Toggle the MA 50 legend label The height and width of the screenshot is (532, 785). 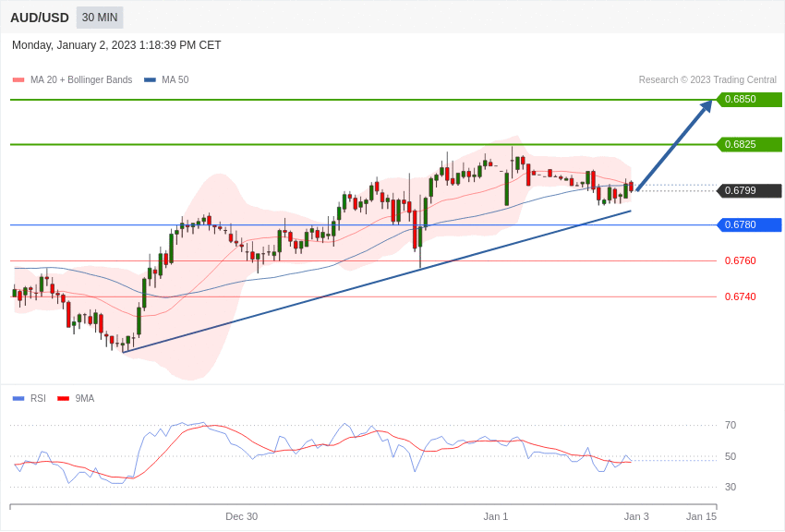[175, 80]
